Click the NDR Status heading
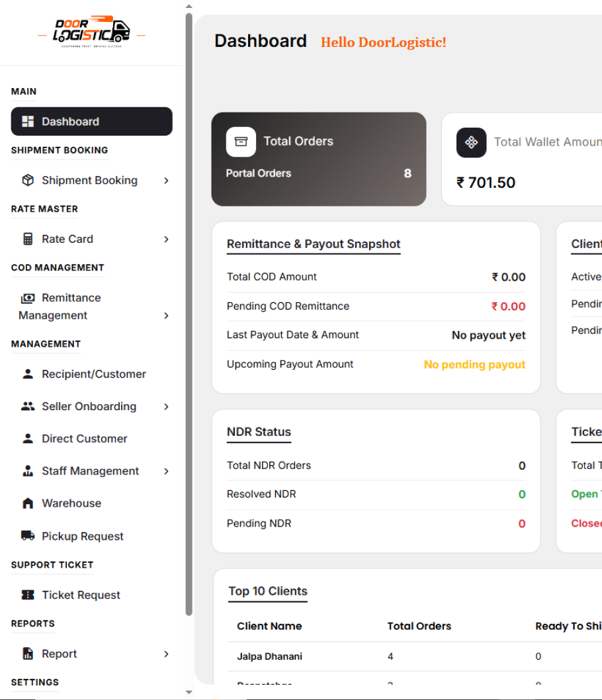The width and height of the screenshot is (602, 700). click(259, 432)
